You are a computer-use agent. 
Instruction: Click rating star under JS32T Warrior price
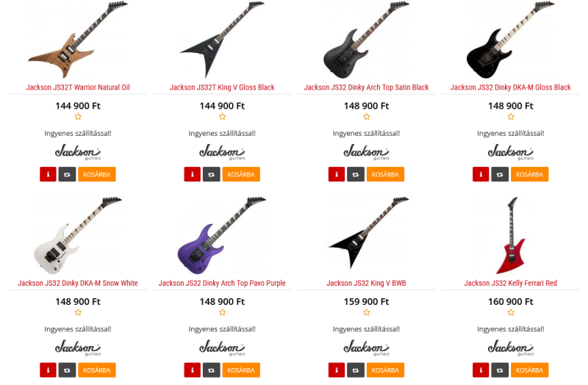tap(78, 117)
